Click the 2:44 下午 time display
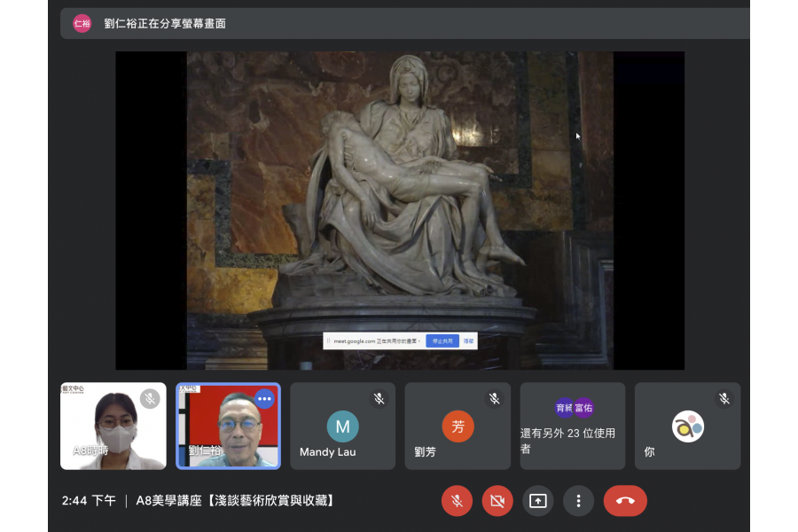The image size is (798, 532). pyautogui.click(x=89, y=501)
